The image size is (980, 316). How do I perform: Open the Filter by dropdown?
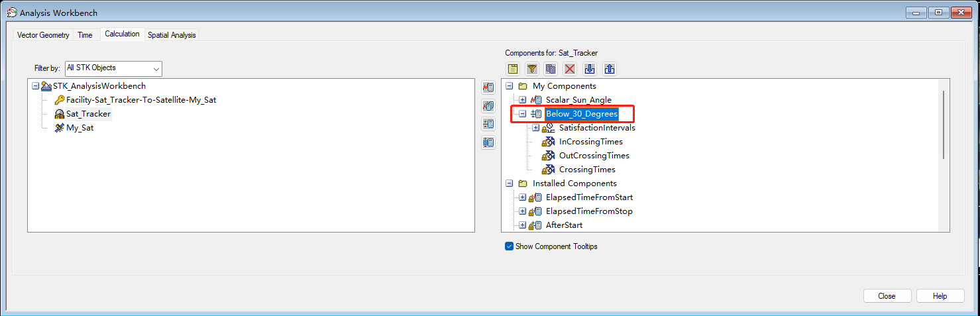pos(113,68)
